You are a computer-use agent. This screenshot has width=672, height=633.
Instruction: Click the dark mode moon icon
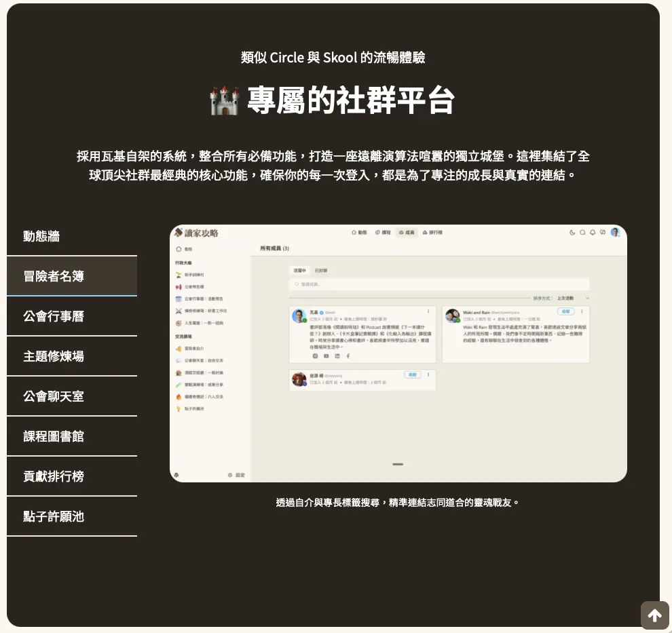tap(572, 232)
